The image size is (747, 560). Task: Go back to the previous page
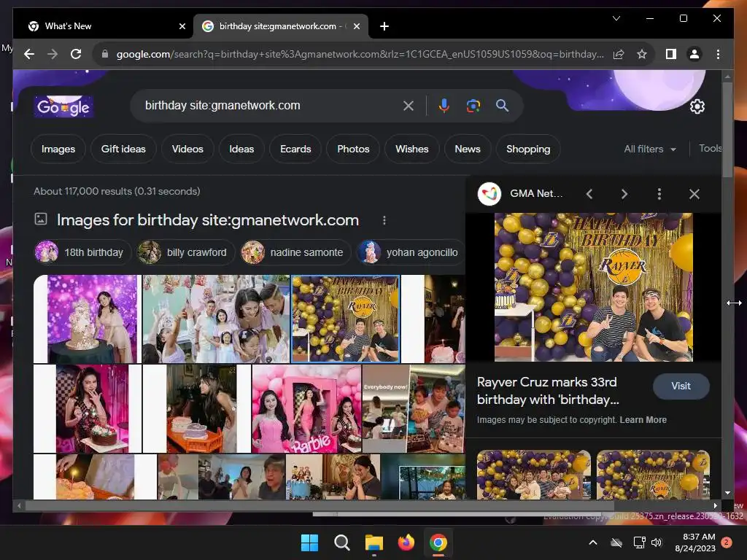pyautogui.click(x=29, y=54)
